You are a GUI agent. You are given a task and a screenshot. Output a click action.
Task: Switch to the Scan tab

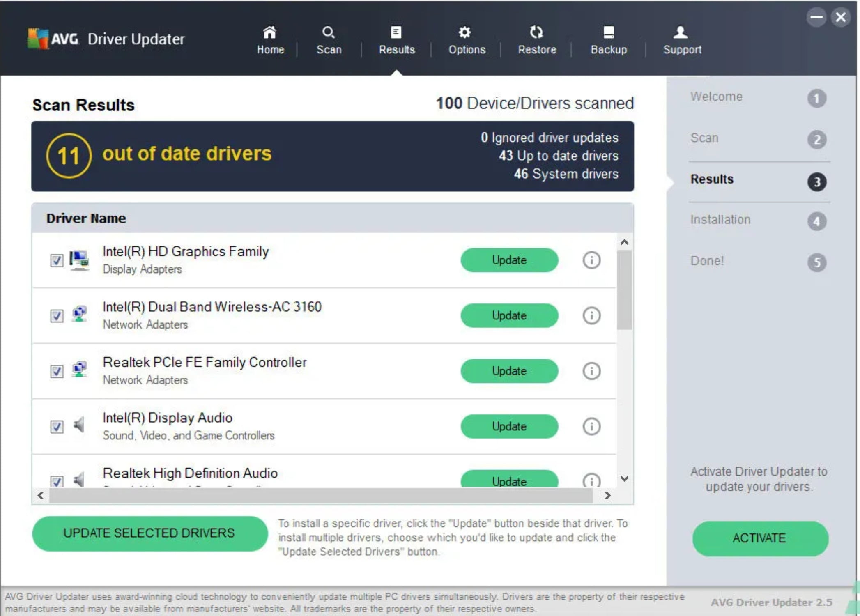tap(329, 40)
